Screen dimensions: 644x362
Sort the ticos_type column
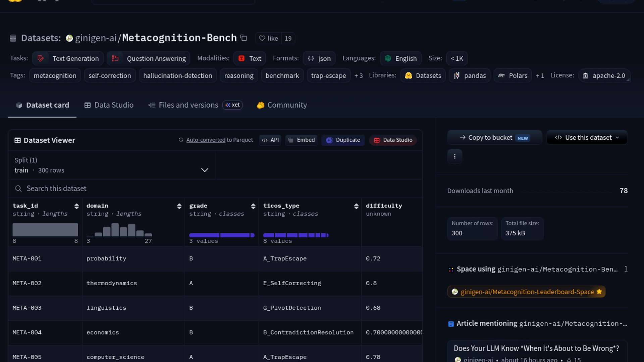[356, 206]
